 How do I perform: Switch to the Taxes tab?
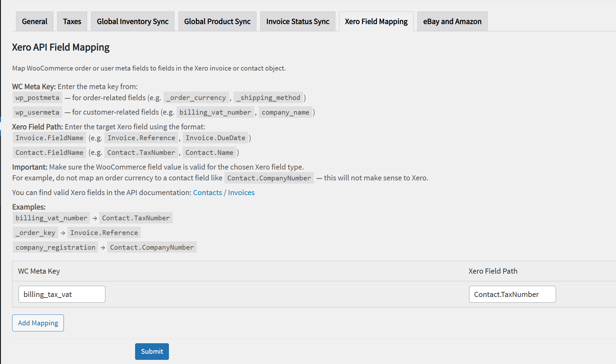[72, 21]
